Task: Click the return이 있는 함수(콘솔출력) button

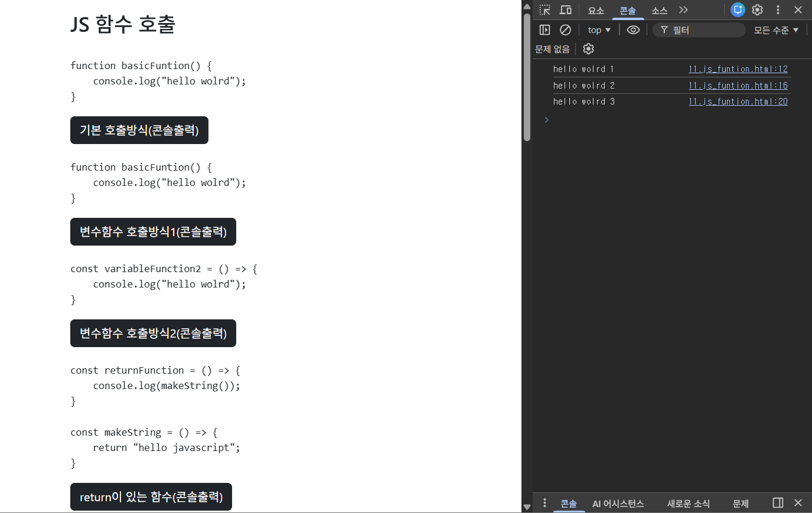Action: [151, 496]
